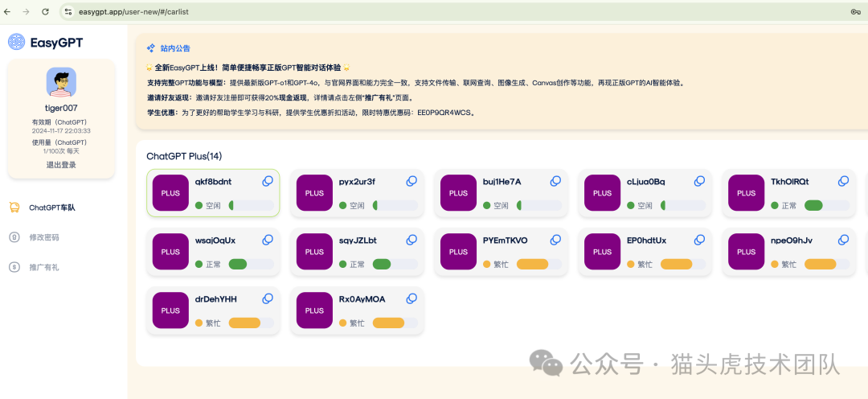Click the chat icon on the sqyJZLbt card

411,240
